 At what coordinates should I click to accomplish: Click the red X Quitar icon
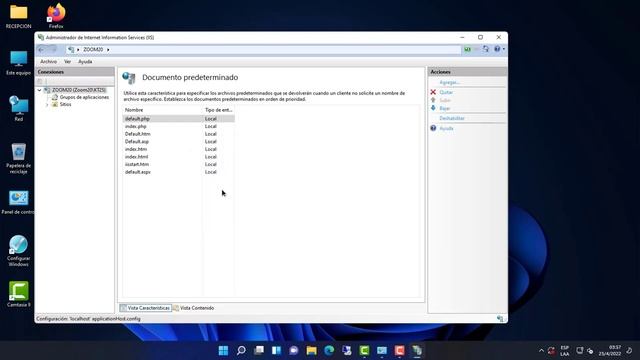[x=433, y=92]
